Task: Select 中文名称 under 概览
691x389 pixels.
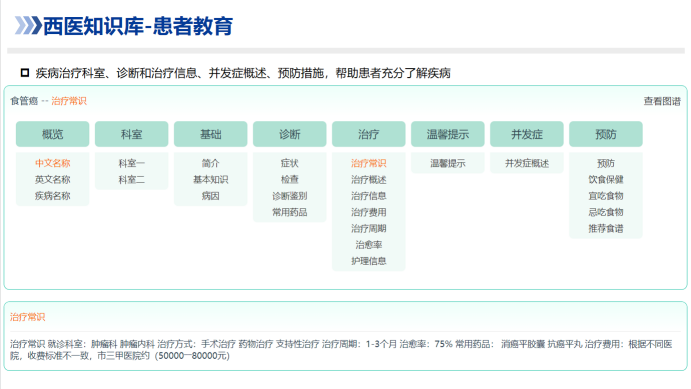Action: click(x=52, y=163)
